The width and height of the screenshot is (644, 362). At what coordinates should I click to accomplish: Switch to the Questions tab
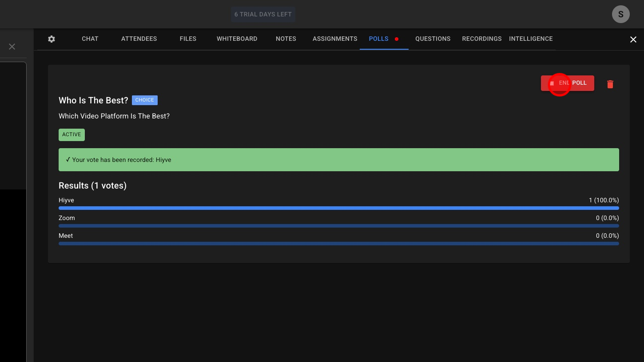tap(433, 39)
